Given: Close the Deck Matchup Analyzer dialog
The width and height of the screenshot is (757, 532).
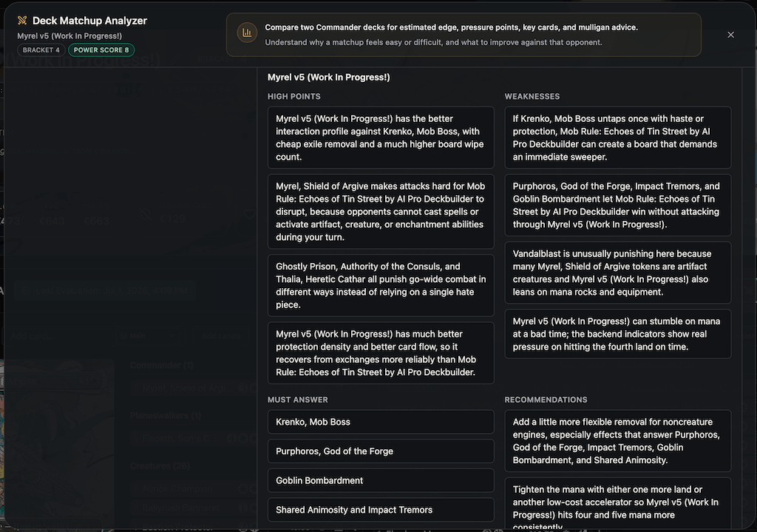Looking at the screenshot, I should [x=730, y=35].
